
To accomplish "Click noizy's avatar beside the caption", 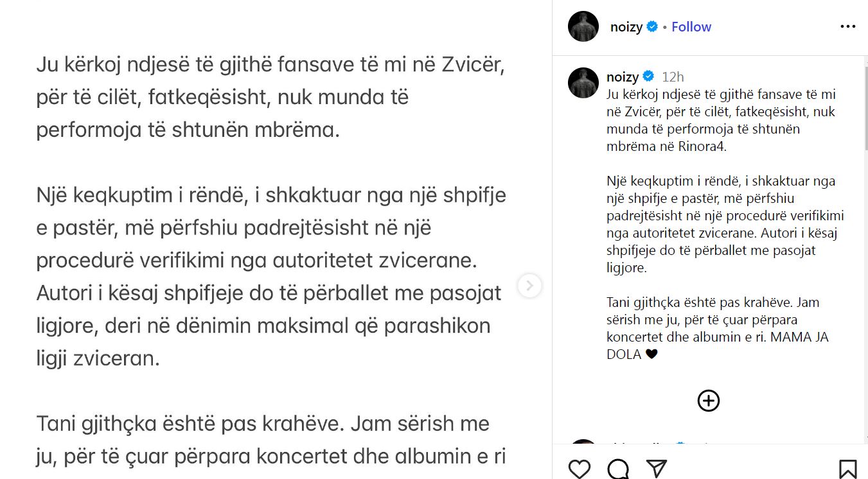I will [583, 82].
